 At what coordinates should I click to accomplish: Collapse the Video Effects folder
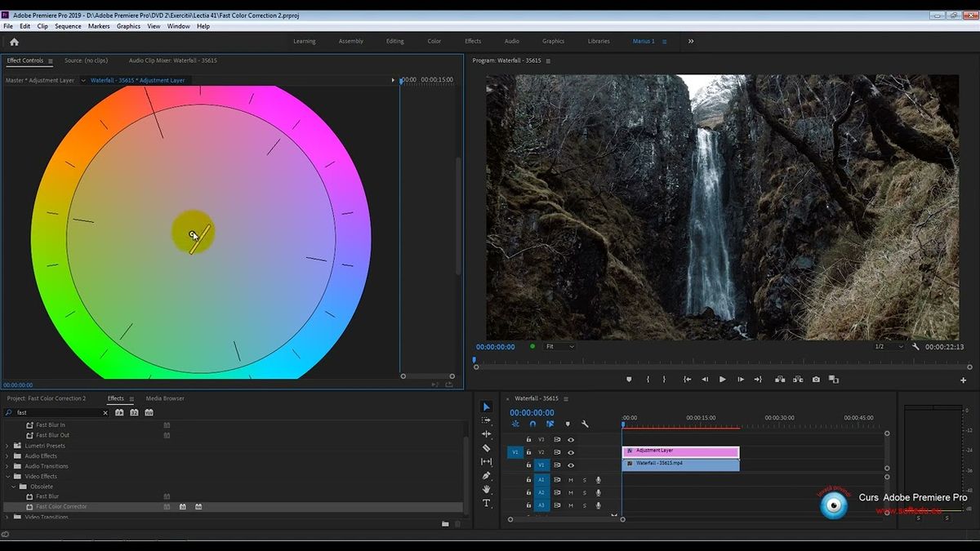pyautogui.click(x=7, y=477)
